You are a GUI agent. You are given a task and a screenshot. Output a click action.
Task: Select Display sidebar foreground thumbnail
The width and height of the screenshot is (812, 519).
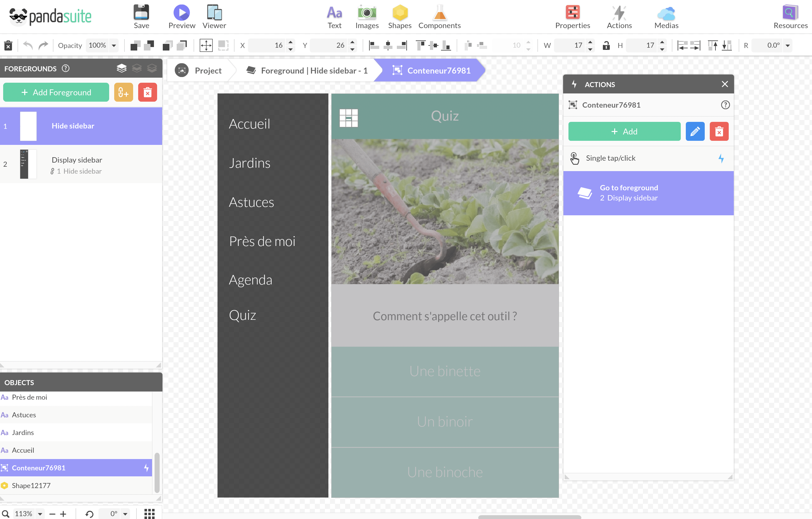tap(28, 164)
